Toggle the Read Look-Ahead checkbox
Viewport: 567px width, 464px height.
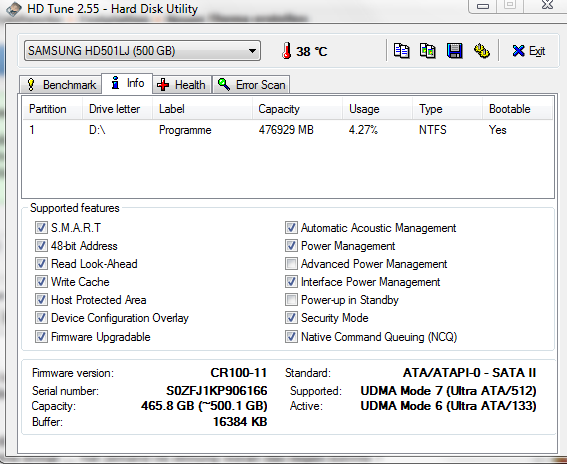coord(41,263)
